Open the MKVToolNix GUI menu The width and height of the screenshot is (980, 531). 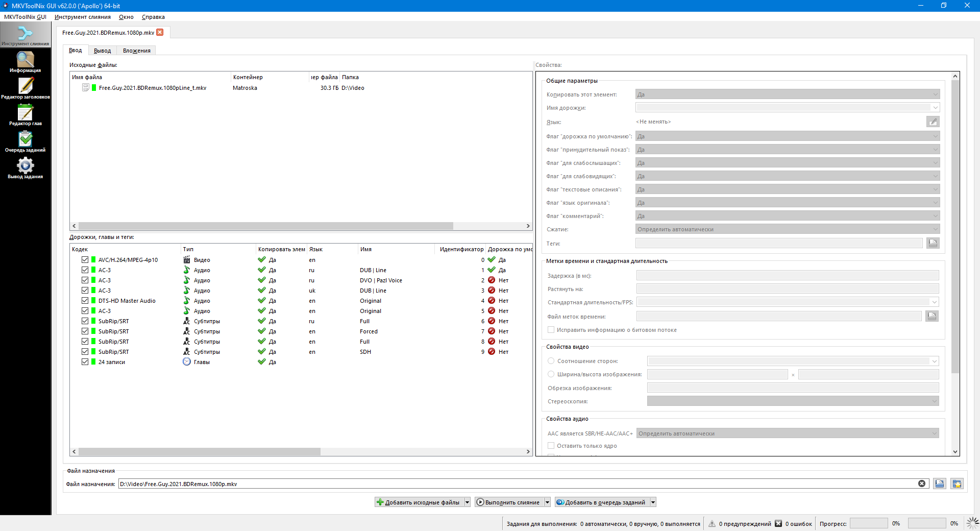26,17
